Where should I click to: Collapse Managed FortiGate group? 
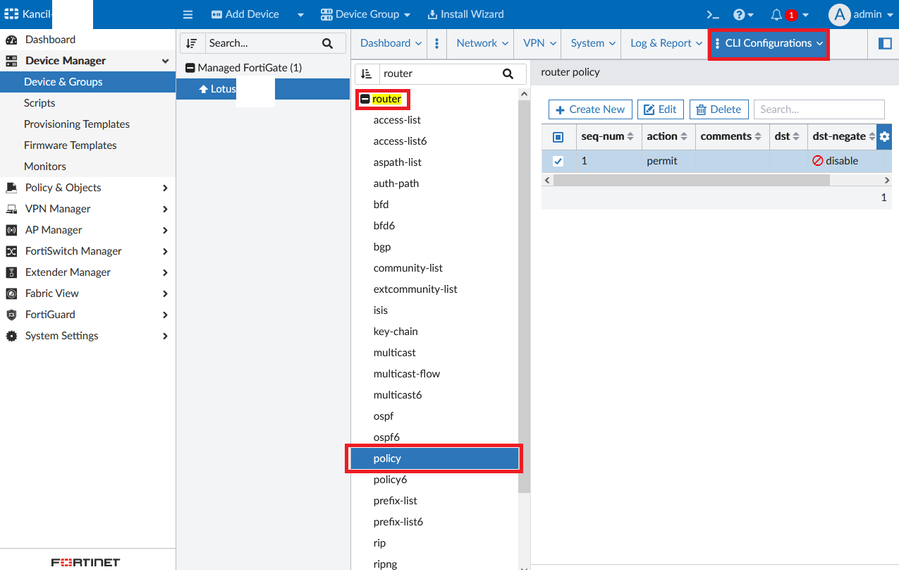pyautogui.click(x=190, y=68)
